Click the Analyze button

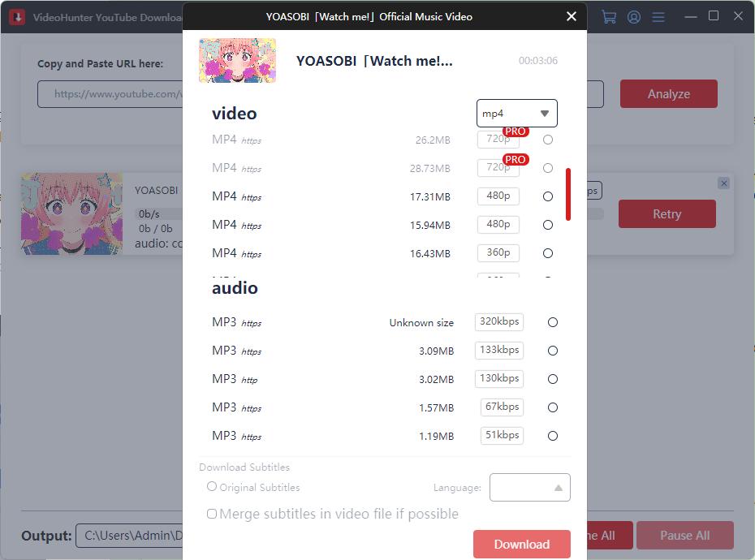pyautogui.click(x=667, y=93)
